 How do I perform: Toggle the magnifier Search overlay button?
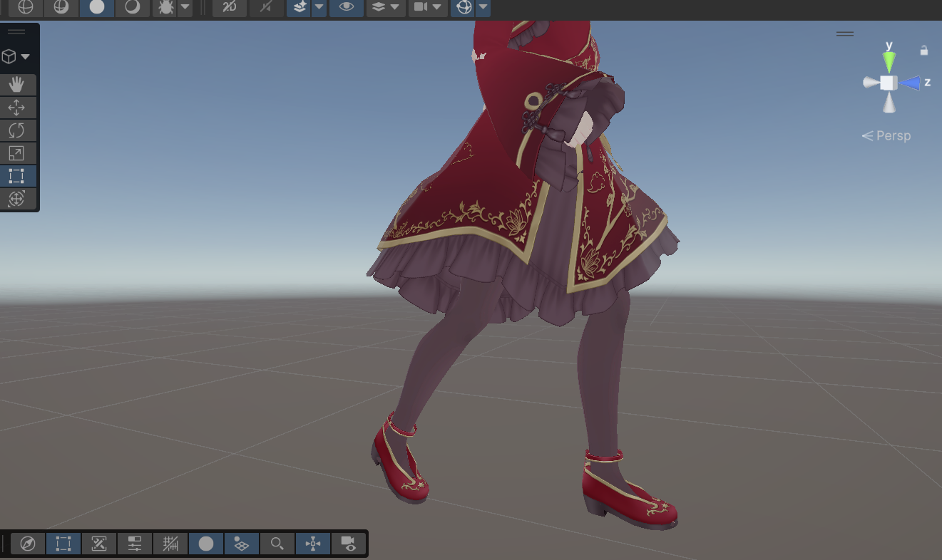277,544
